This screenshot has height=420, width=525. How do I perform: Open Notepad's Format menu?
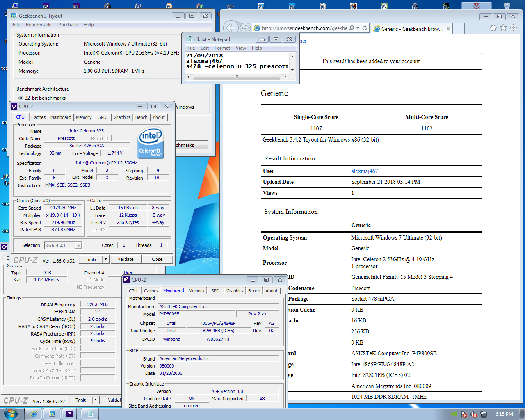222,48
